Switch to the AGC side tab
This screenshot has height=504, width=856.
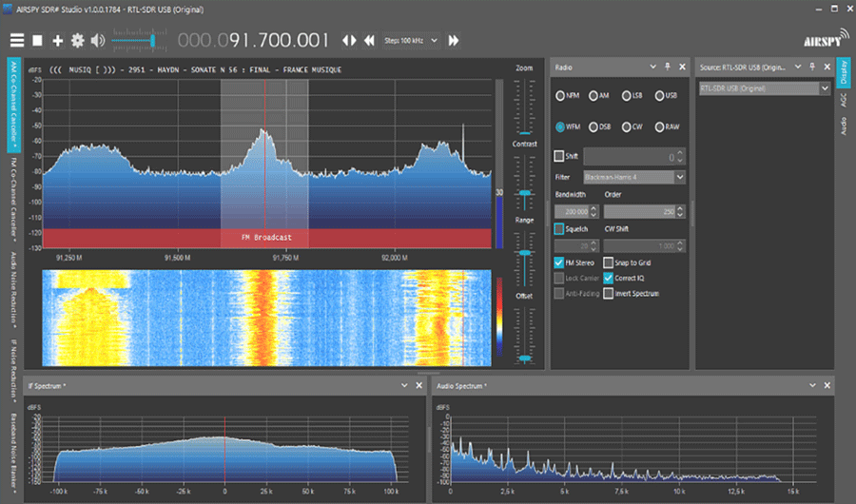coord(844,100)
